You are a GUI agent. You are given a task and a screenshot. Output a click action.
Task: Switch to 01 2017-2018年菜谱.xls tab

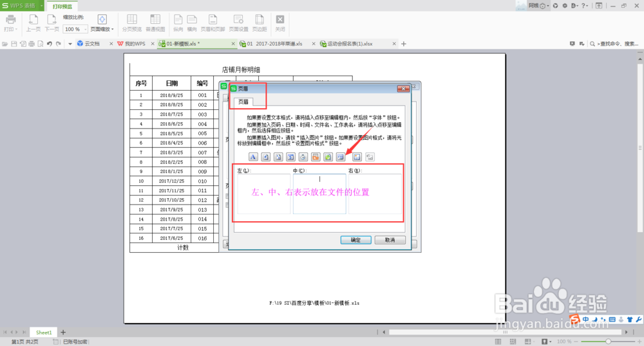click(x=274, y=44)
